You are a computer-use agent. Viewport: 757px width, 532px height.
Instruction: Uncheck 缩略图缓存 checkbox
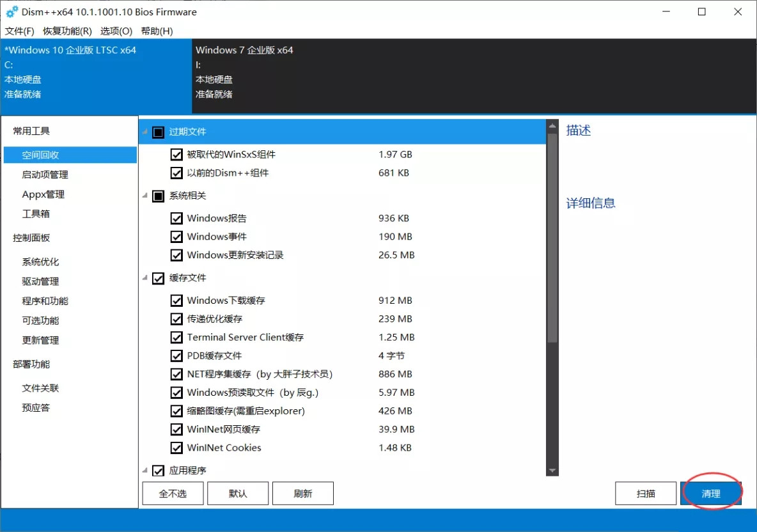click(x=176, y=411)
